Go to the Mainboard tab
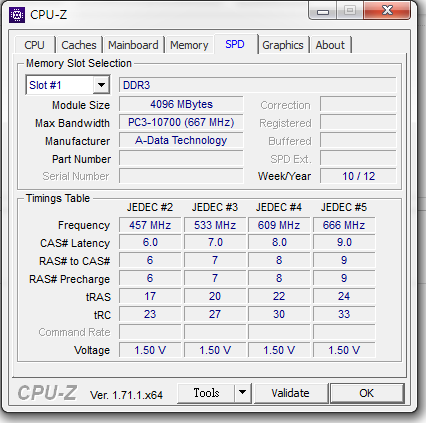This screenshot has width=426, height=423. [x=133, y=45]
